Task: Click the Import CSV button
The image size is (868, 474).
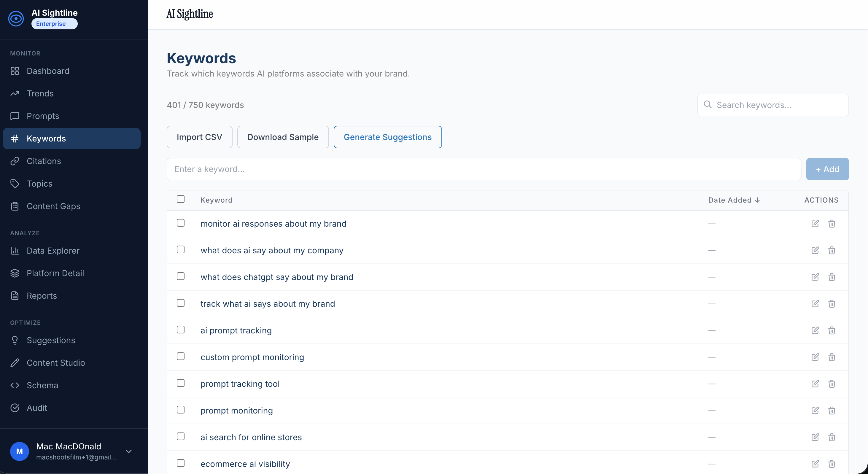Action: coord(199,137)
